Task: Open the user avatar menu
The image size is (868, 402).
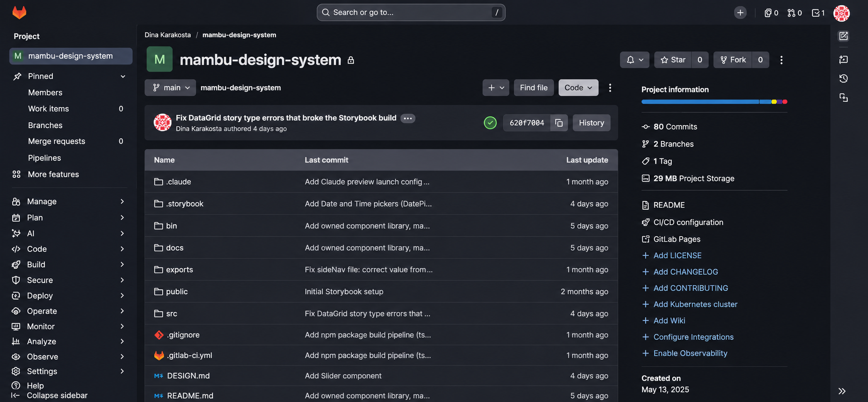Action: click(841, 13)
